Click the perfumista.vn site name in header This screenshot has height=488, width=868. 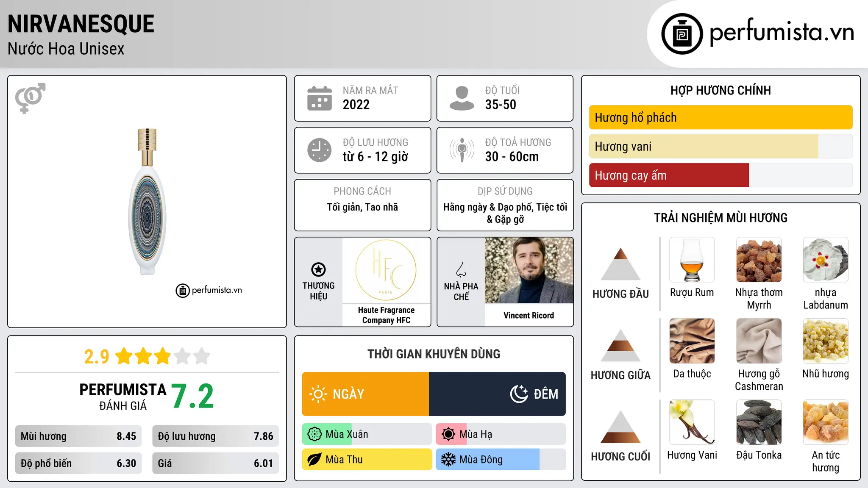pos(782,32)
